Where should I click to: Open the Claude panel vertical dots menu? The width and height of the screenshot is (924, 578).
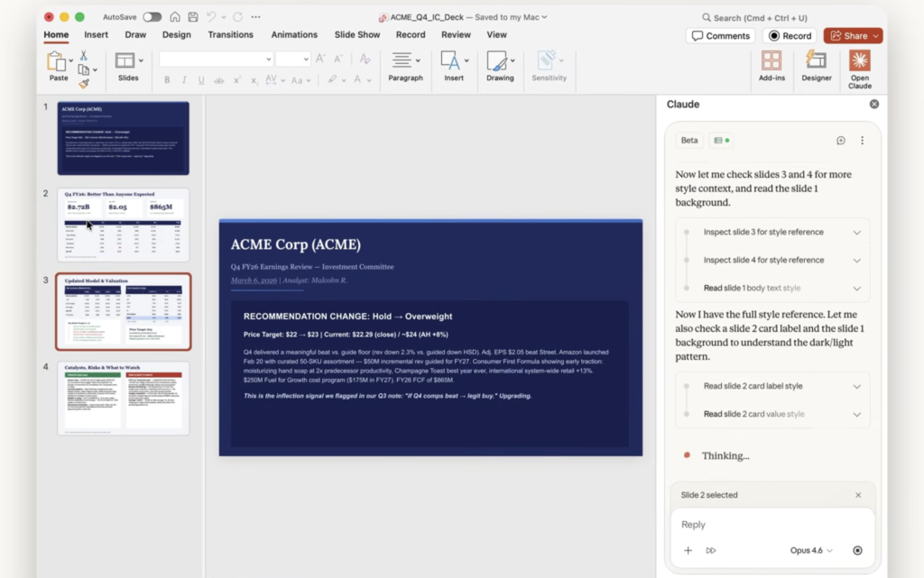pyautogui.click(x=862, y=141)
